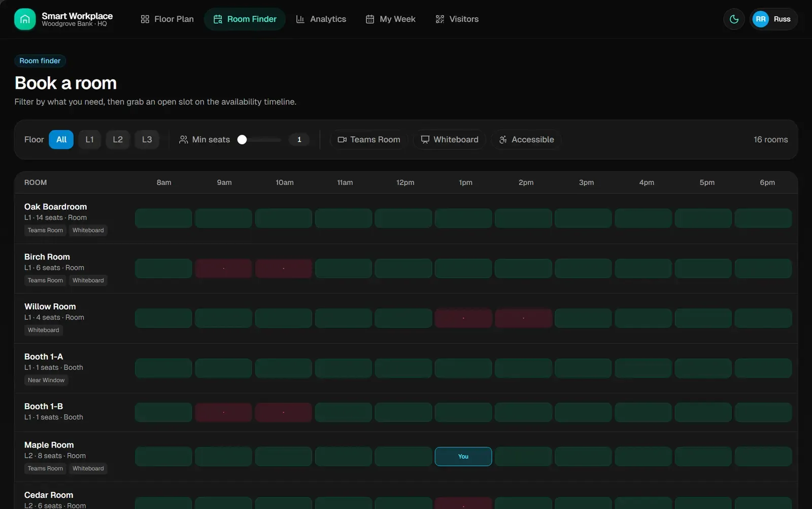Screen dimensions: 812x509
Task: Filter rooms by floor L3
Action: [x=147, y=140]
